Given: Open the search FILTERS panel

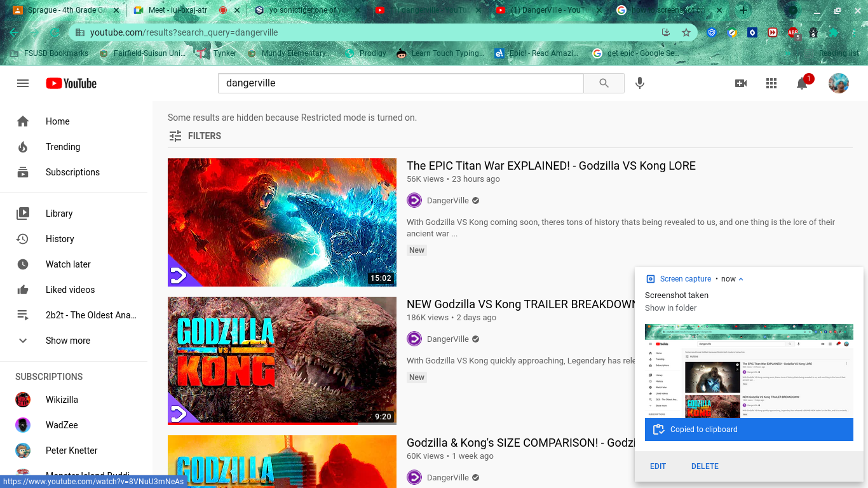Looking at the screenshot, I should (x=194, y=136).
